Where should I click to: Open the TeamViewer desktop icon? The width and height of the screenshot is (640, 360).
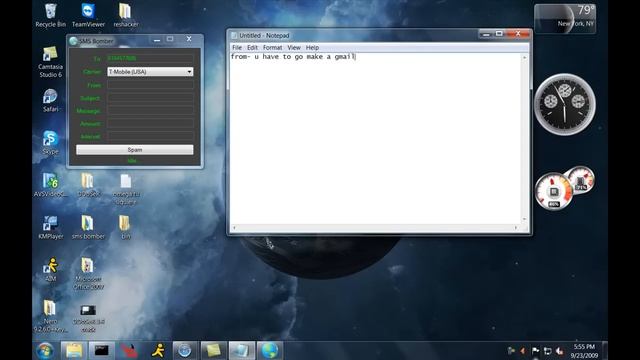88,16
